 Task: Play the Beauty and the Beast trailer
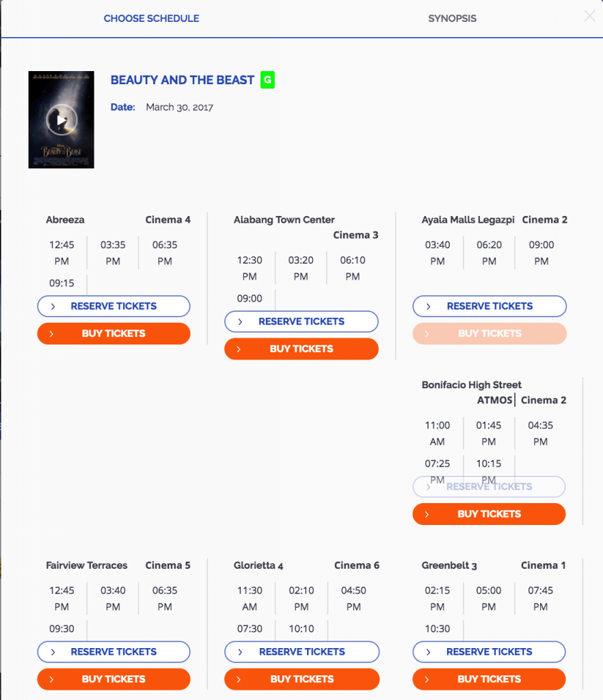tap(61, 120)
